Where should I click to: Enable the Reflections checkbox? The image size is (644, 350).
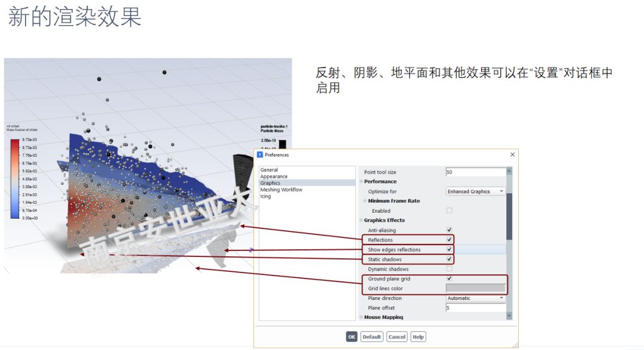coord(449,240)
